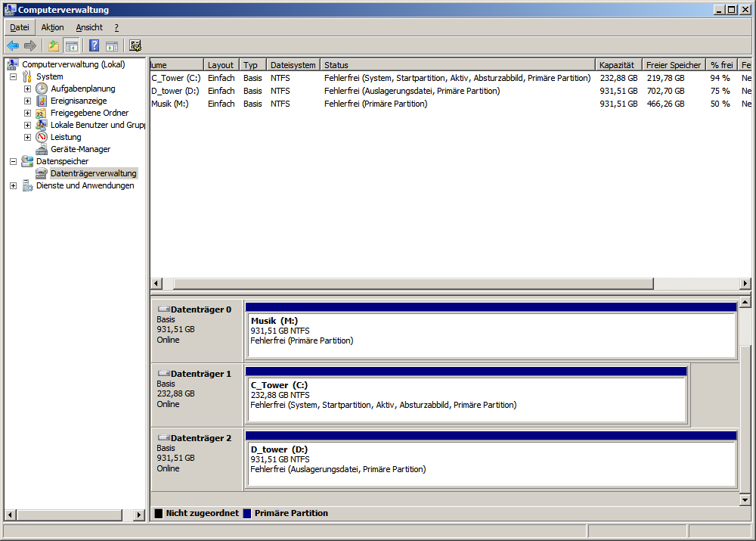The height and width of the screenshot is (541, 756).
Task: Click the Ereignisanzeige icon
Action: [x=42, y=101]
